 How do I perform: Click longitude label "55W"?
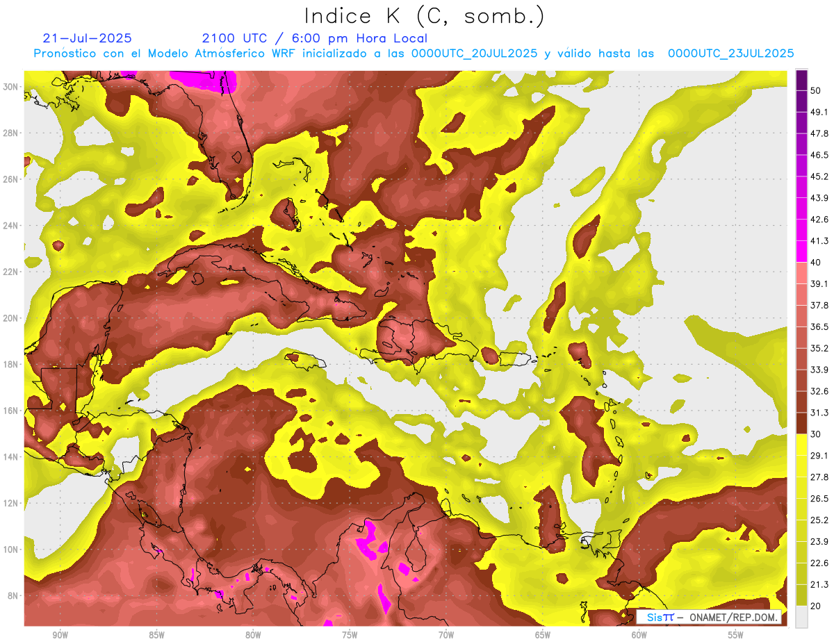coord(736,635)
